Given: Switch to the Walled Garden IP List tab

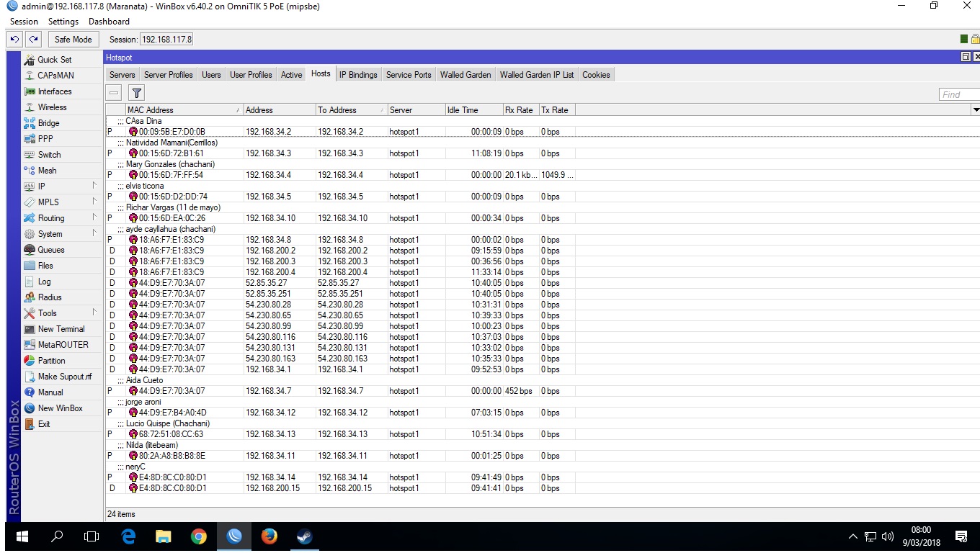Looking at the screenshot, I should tap(537, 75).
